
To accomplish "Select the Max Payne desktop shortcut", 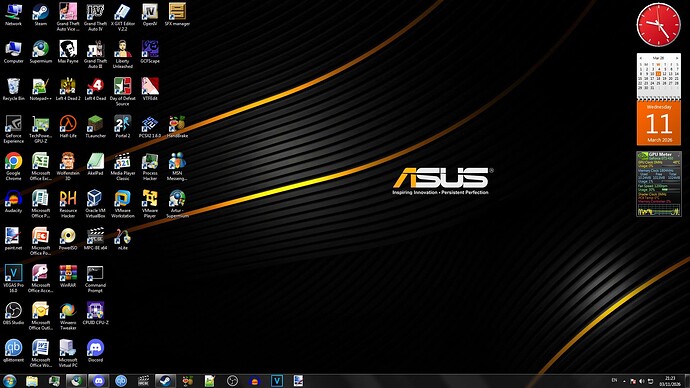I will 68,52.
